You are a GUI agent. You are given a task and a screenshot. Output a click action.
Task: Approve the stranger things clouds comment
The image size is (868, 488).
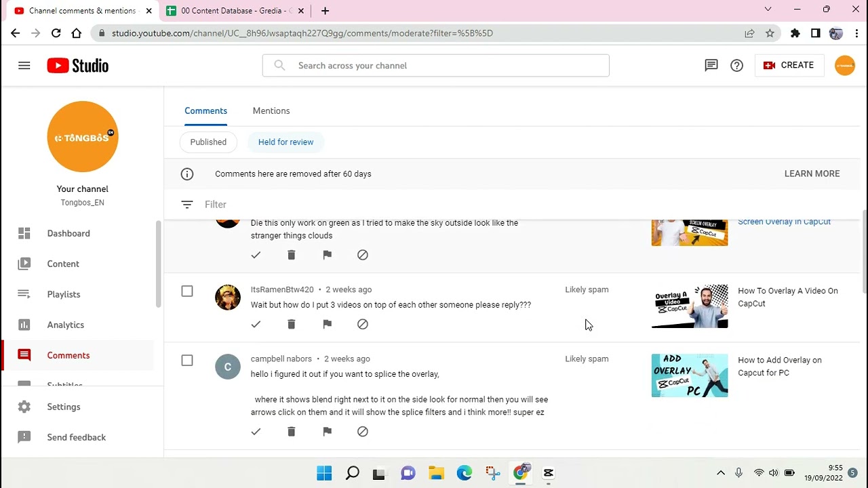(256, 255)
